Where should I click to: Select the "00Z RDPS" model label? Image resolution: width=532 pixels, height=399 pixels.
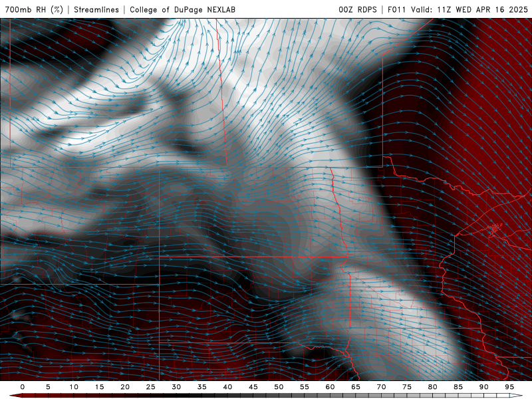pos(358,9)
